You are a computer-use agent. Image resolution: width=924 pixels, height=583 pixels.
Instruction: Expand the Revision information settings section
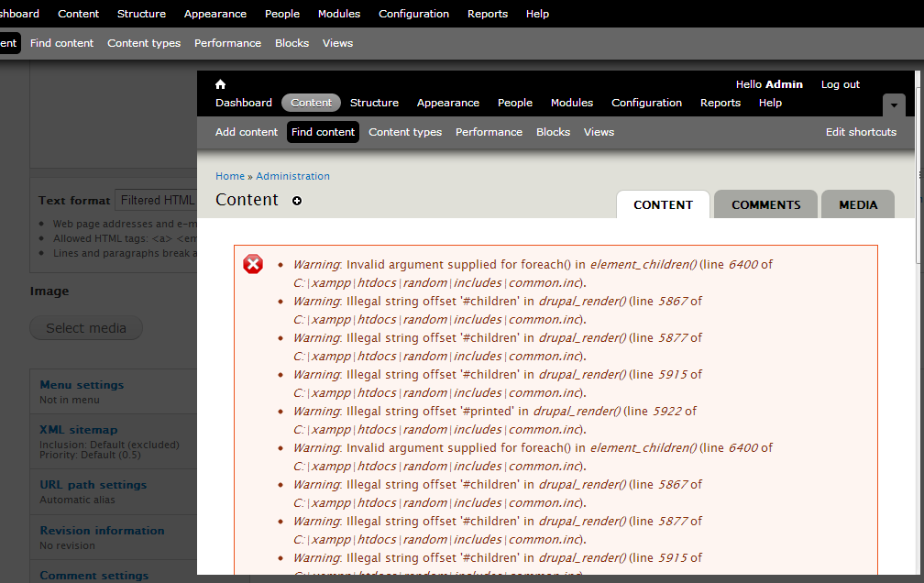tap(102, 530)
